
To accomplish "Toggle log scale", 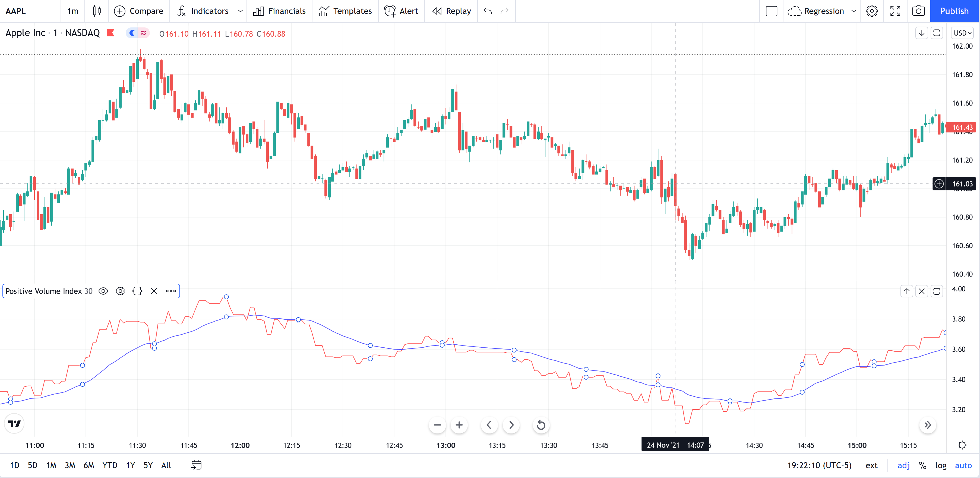I will point(940,465).
